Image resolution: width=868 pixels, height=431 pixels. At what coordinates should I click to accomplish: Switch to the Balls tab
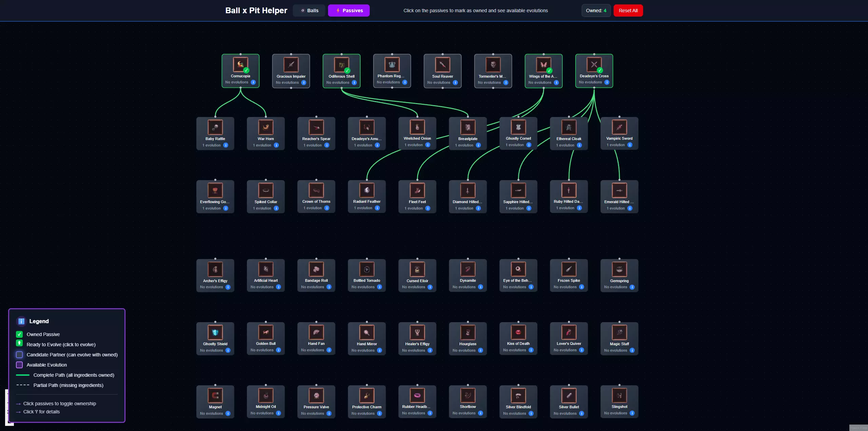click(309, 11)
